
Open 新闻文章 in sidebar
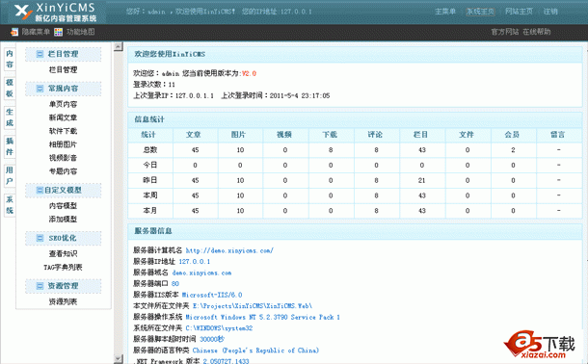click(x=63, y=117)
